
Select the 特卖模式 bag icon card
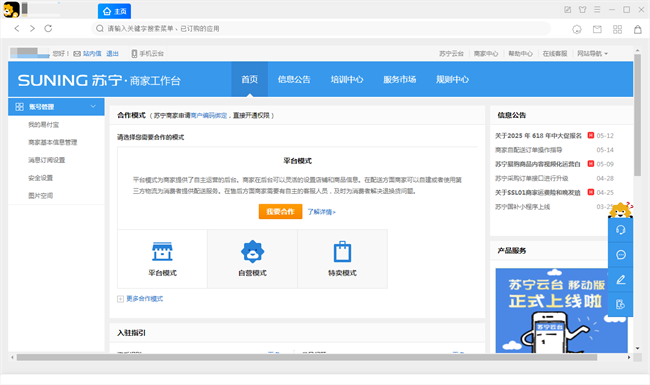[x=342, y=259]
